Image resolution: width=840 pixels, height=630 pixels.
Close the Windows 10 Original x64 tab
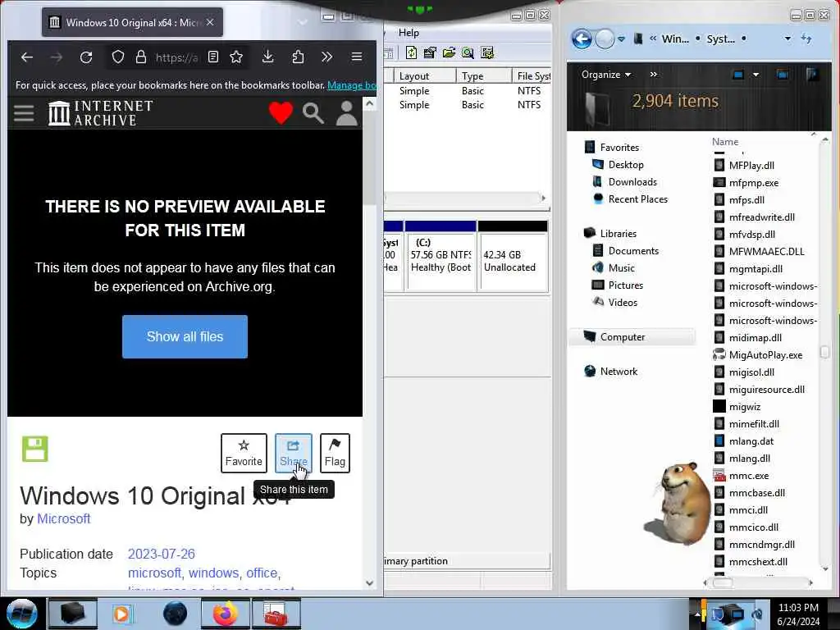coord(210,22)
